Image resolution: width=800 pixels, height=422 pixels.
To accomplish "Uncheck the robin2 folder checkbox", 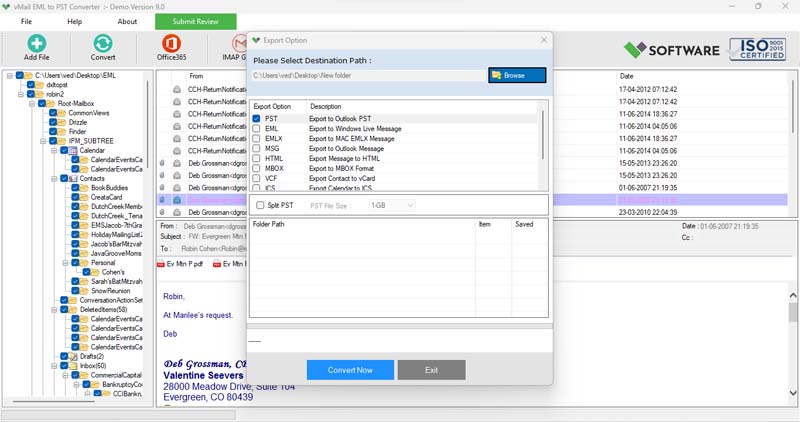I will pos(31,94).
